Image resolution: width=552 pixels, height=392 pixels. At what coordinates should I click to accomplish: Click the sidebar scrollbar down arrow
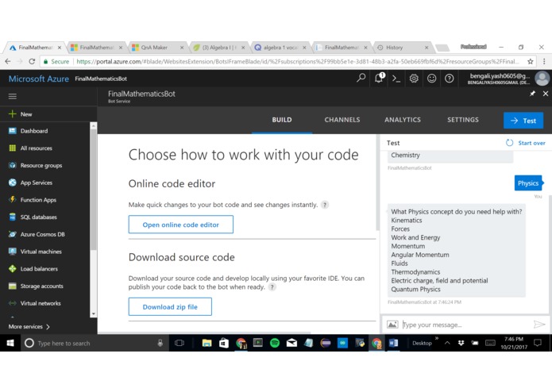click(93, 313)
